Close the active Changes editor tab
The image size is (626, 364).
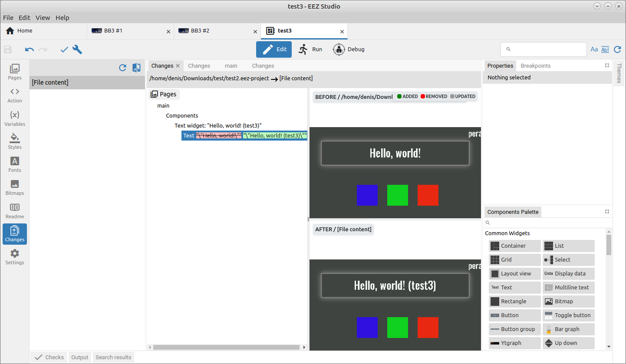click(x=178, y=66)
